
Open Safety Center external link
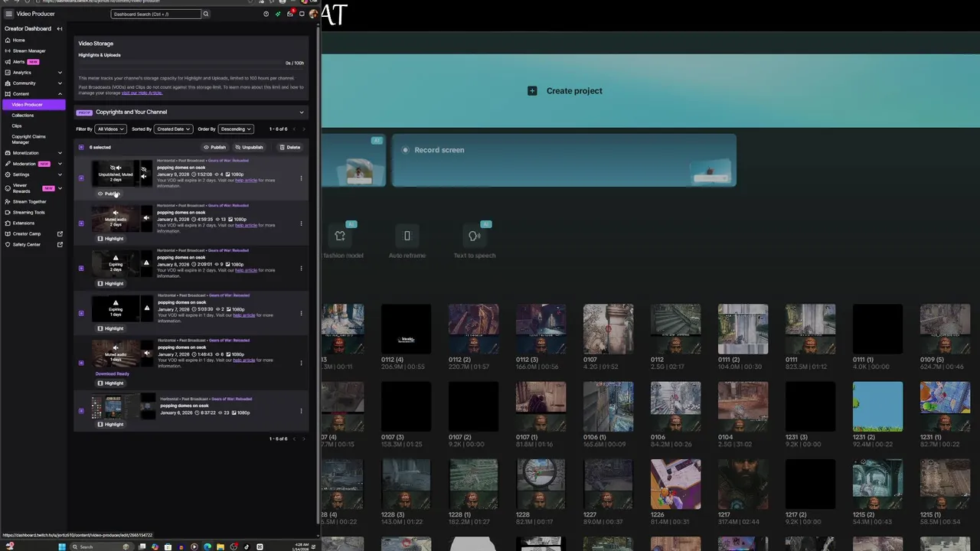point(33,244)
